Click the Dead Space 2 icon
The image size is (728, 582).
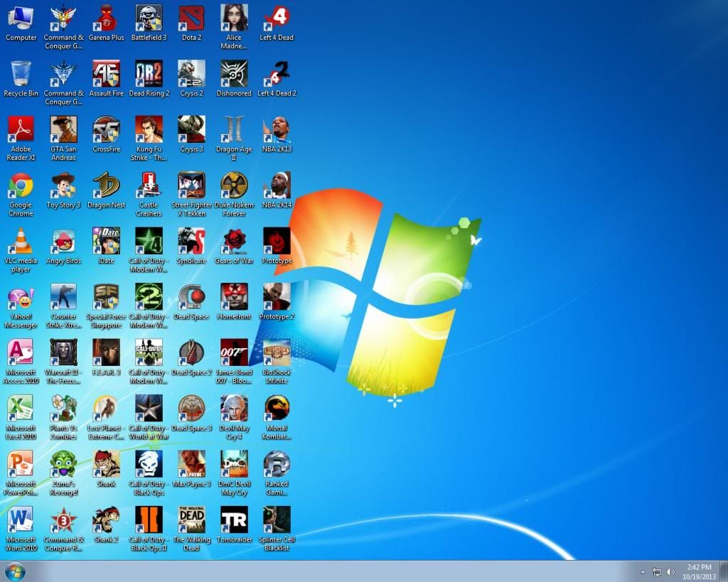coord(192,357)
